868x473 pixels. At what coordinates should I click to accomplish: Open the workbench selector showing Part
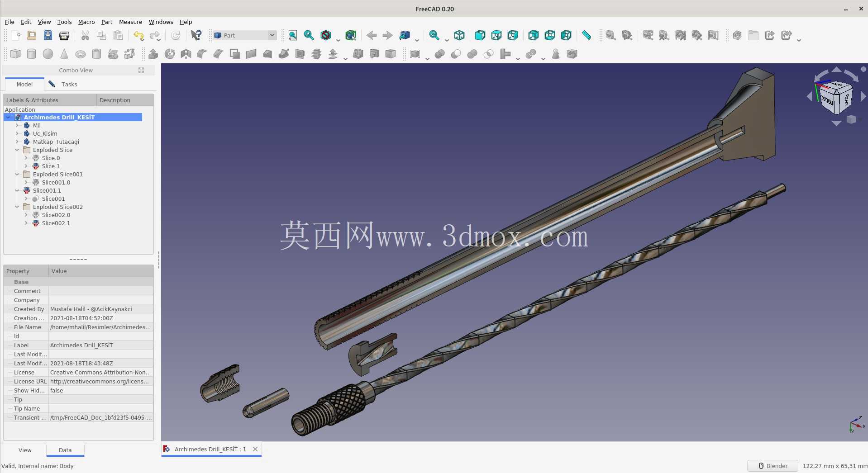244,35
